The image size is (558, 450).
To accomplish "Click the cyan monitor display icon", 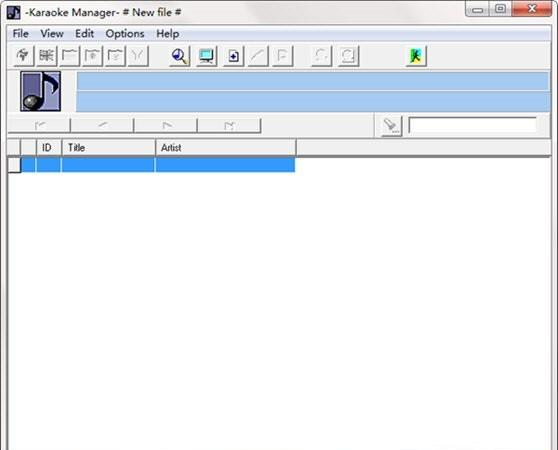I will 206,56.
